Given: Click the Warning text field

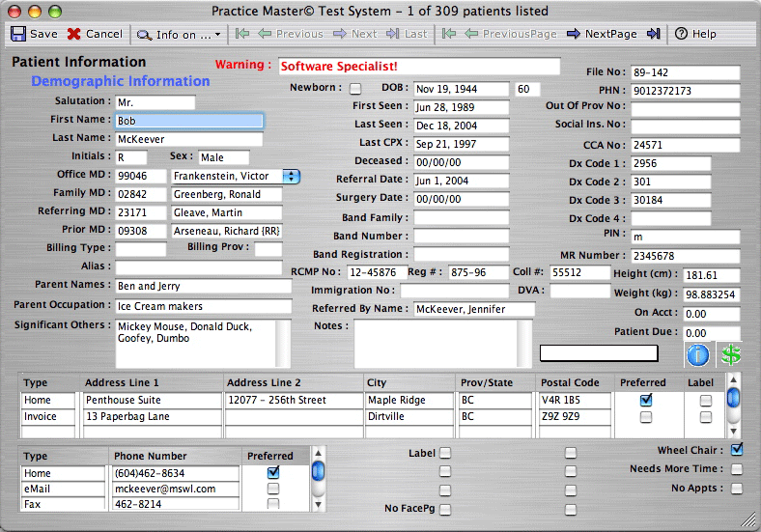Looking at the screenshot, I should pyautogui.click(x=419, y=66).
